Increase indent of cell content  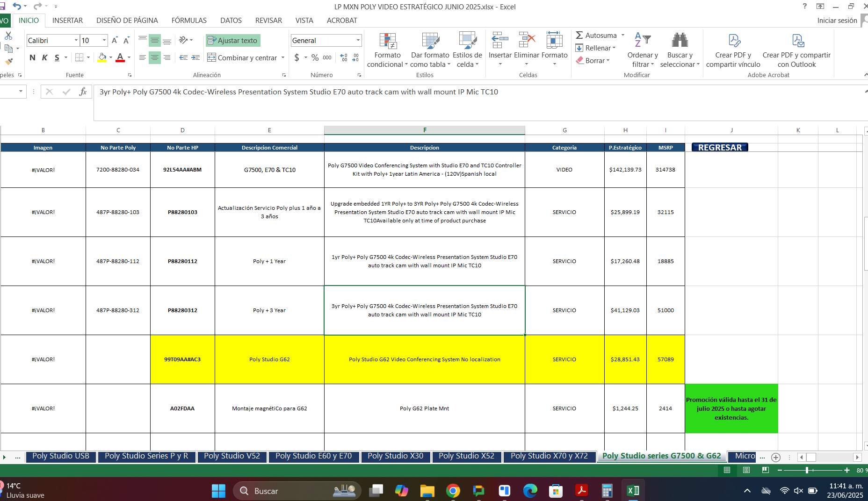pos(195,57)
